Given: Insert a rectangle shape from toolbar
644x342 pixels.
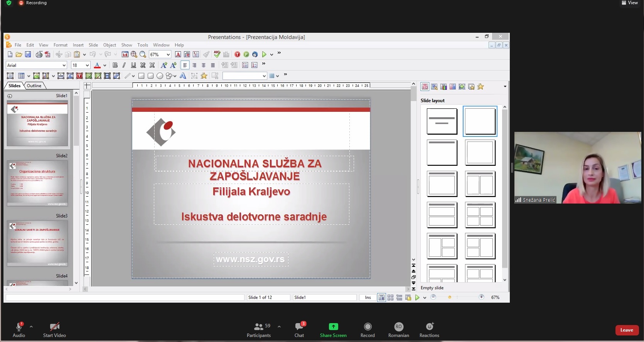Looking at the screenshot, I should pyautogui.click(x=142, y=76).
